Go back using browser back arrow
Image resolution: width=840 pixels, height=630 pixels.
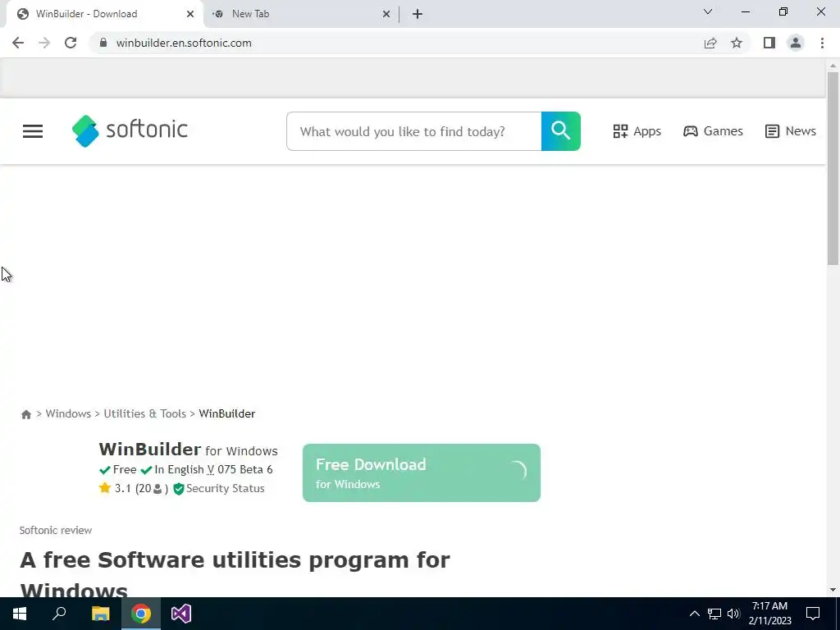(18, 43)
